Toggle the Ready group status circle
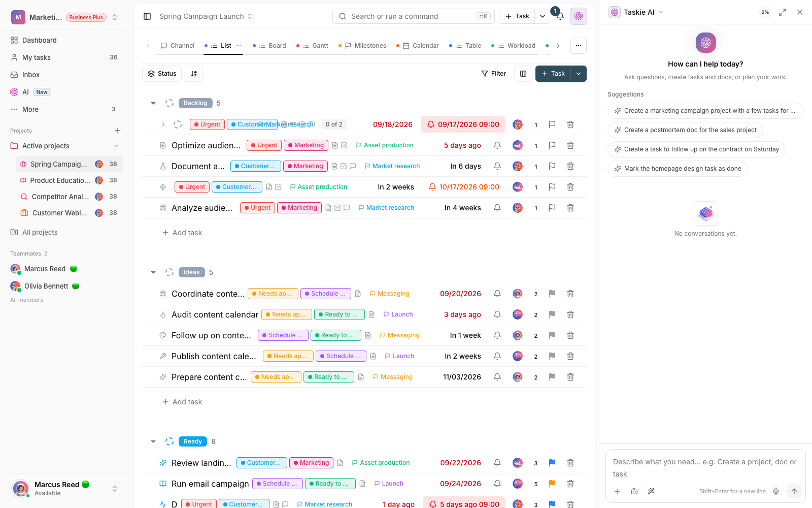Screen dimensions: 812x508 pos(170,441)
